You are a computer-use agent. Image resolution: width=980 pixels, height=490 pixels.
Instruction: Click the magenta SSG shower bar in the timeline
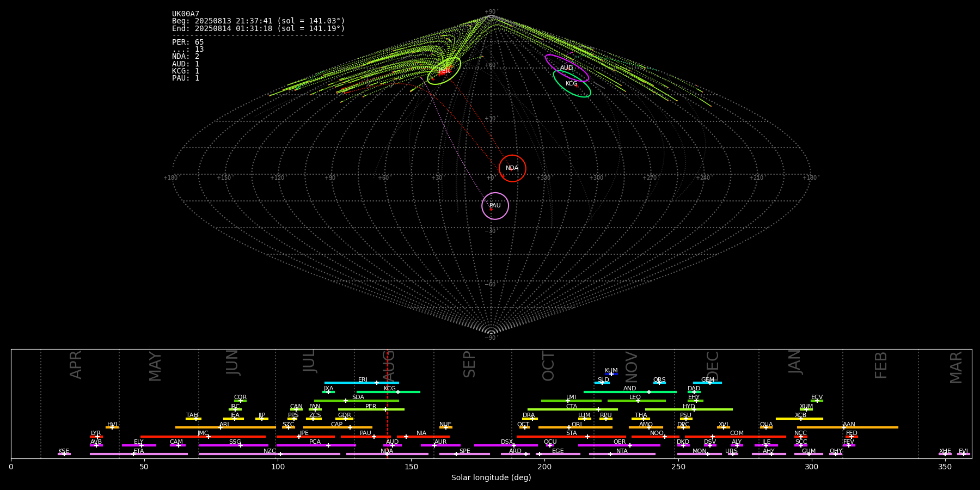pos(234,445)
